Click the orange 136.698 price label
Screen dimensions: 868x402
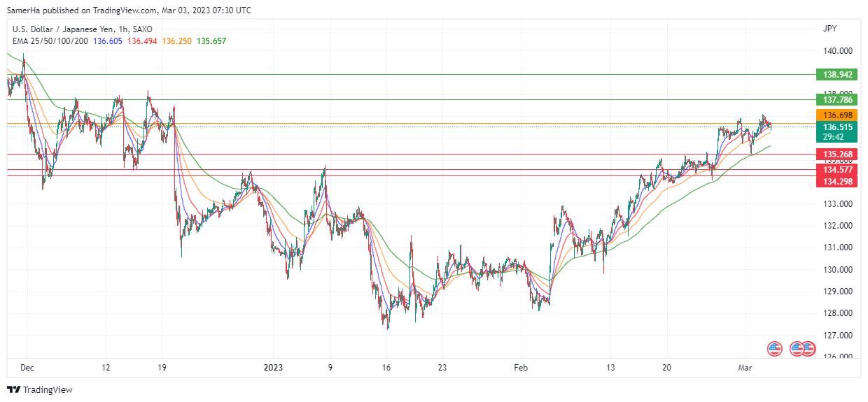(x=837, y=115)
